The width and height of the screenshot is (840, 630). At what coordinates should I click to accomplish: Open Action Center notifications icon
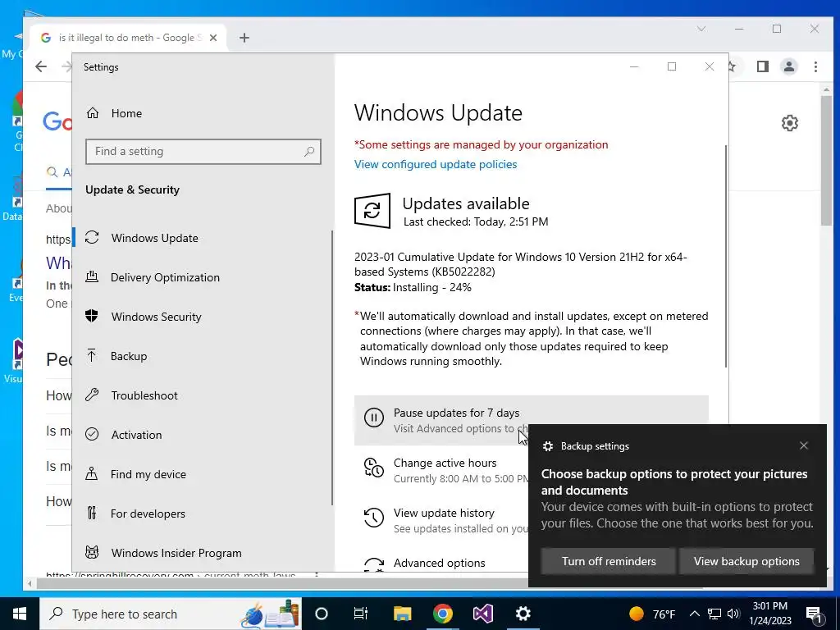(x=814, y=615)
